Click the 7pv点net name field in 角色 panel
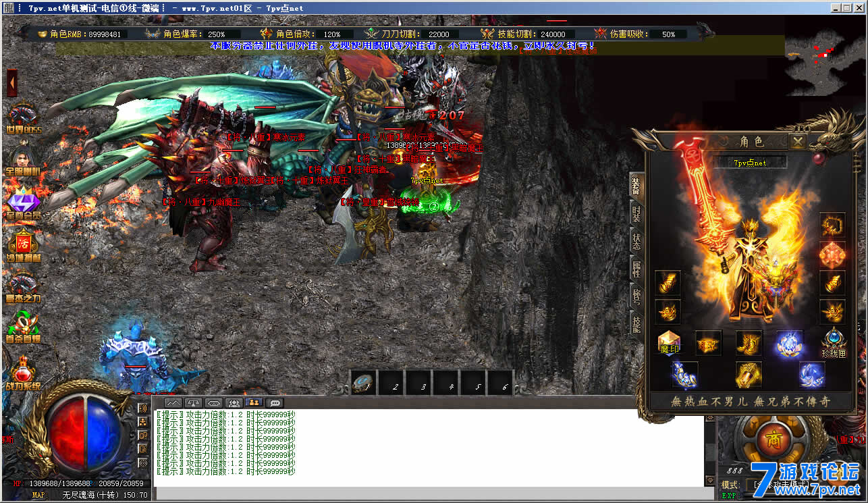 [x=750, y=162]
